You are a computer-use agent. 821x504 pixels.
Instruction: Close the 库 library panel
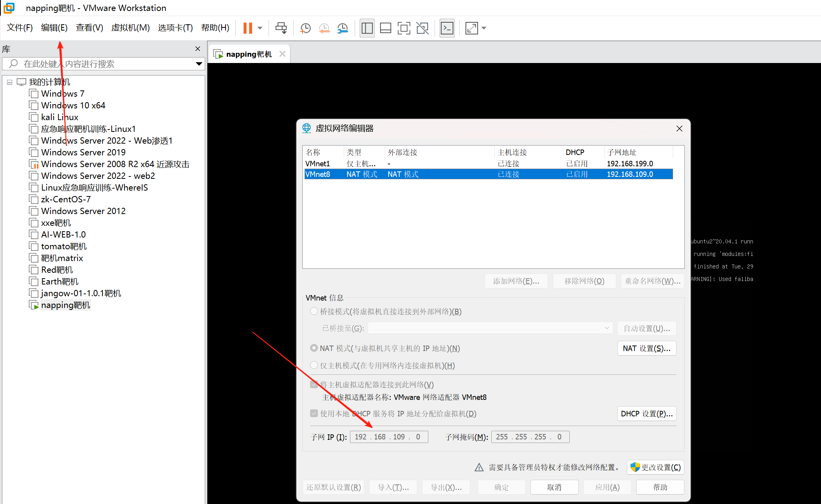(198, 49)
